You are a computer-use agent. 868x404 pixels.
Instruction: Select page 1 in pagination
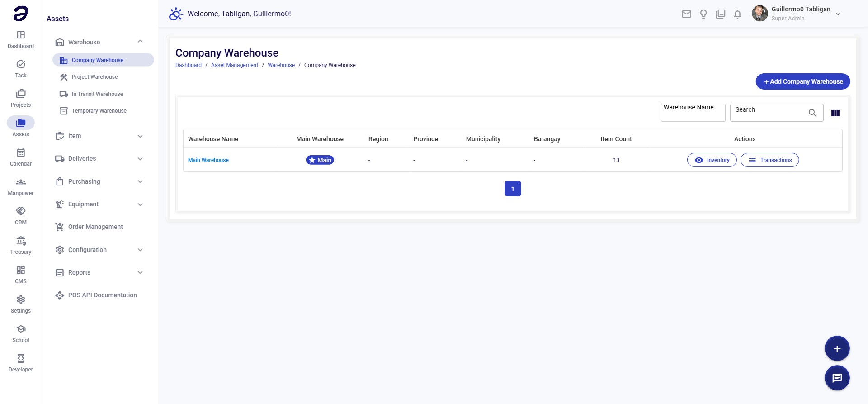pyautogui.click(x=513, y=189)
